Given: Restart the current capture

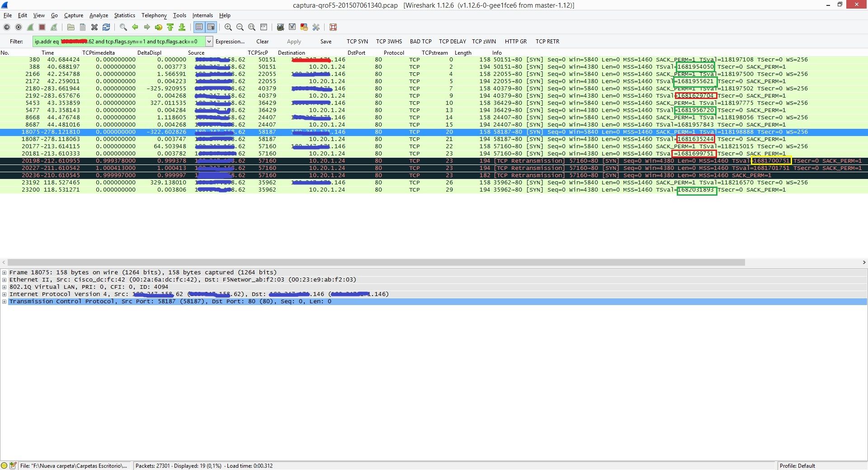Looking at the screenshot, I should tap(54, 27).
